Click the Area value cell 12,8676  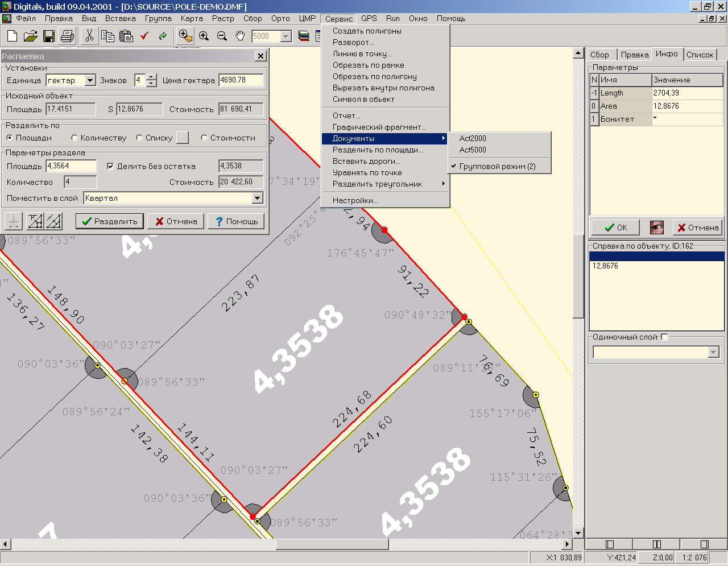coord(688,106)
